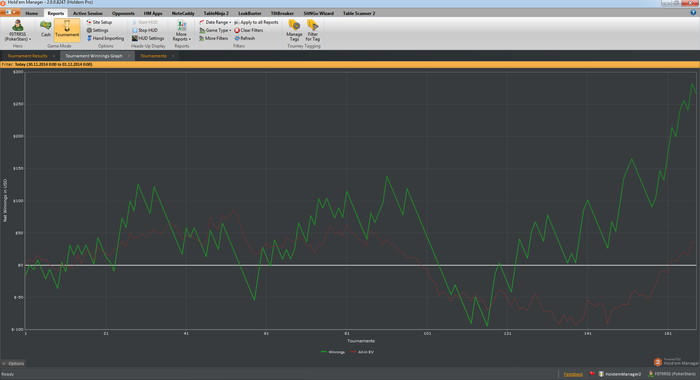Open Site Setup options
This screenshot has width=700, height=380.
pos(99,22)
